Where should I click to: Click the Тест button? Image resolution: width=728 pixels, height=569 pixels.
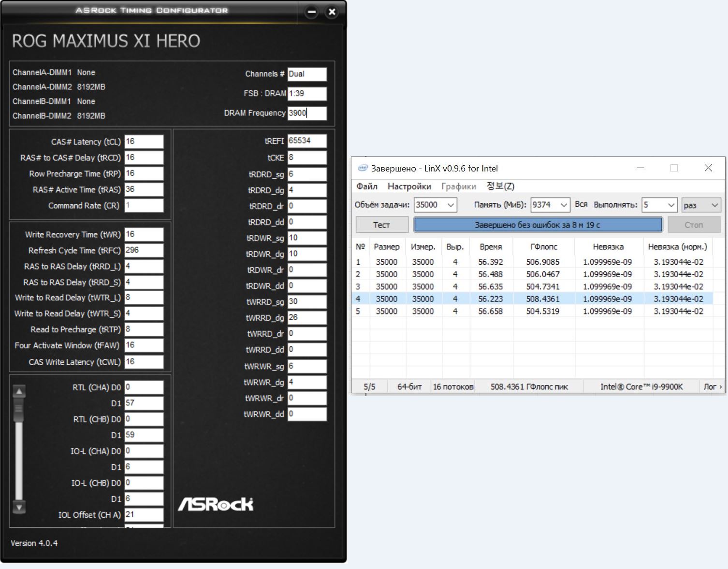[382, 225]
